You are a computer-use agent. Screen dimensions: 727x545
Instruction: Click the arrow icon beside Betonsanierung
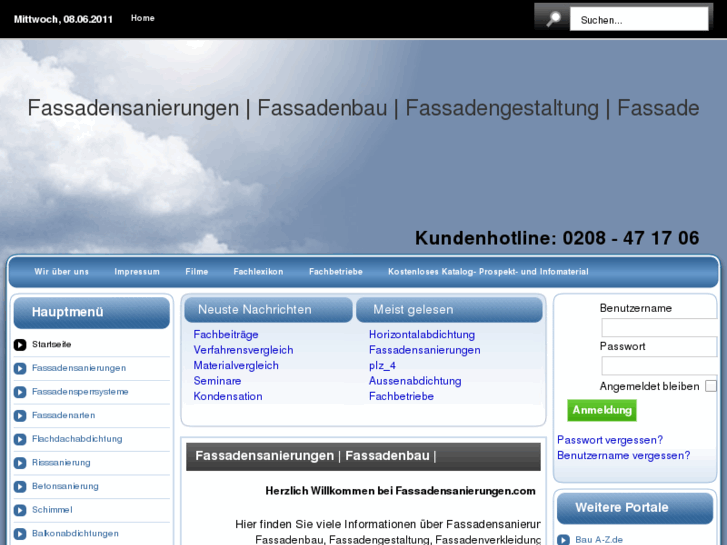(x=20, y=487)
